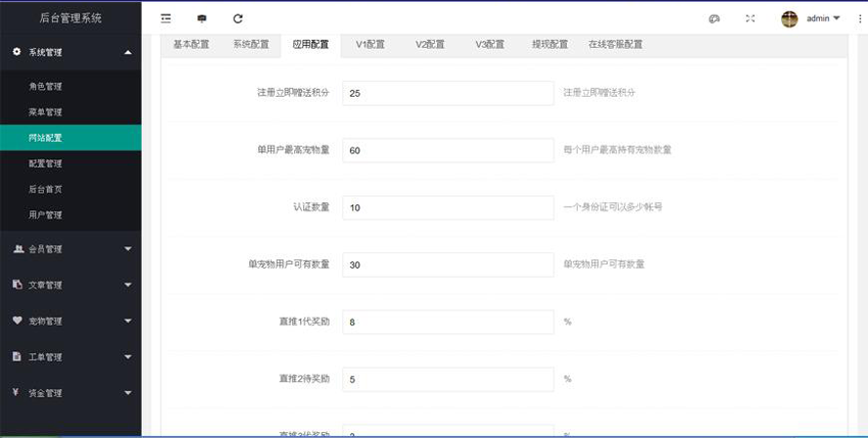Click the 资金管理 menu label
Image resolution: width=868 pixels, height=438 pixels.
click(45, 393)
